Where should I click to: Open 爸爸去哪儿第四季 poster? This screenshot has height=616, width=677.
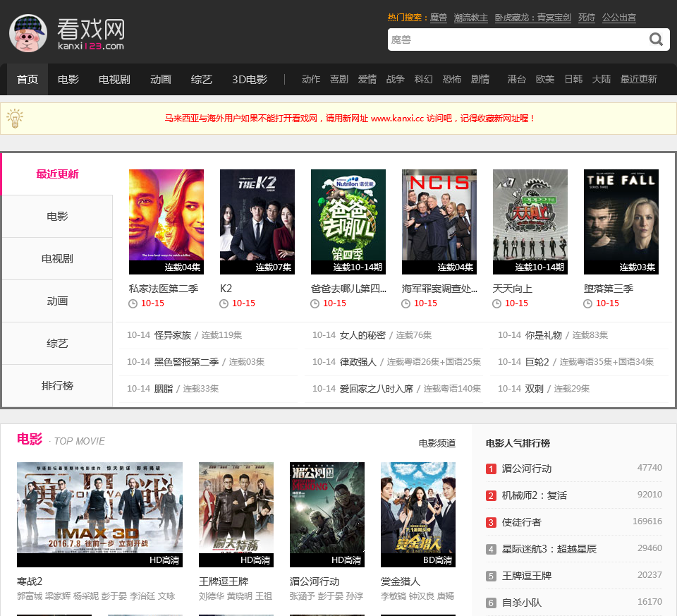pos(348,222)
